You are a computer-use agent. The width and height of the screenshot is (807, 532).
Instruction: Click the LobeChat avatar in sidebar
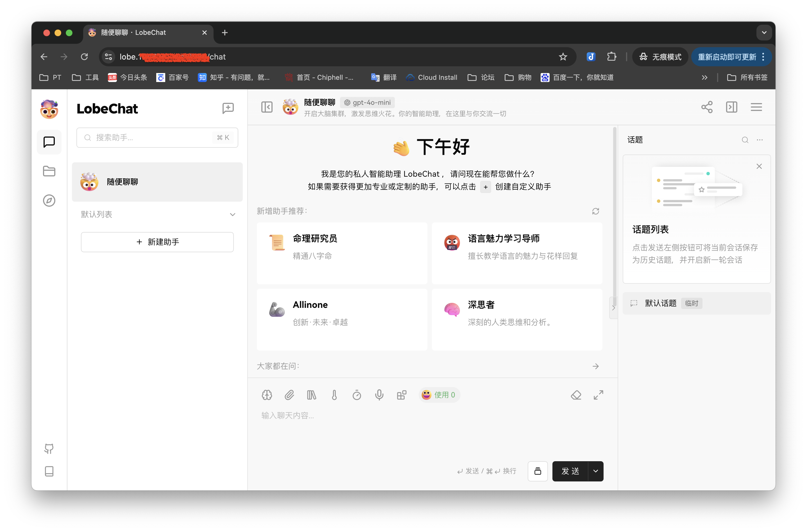(x=49, y=109)
